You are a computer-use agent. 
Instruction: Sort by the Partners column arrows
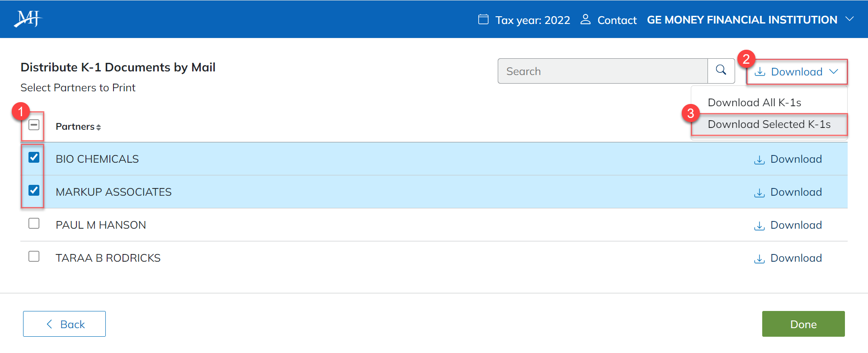[99, 127]
